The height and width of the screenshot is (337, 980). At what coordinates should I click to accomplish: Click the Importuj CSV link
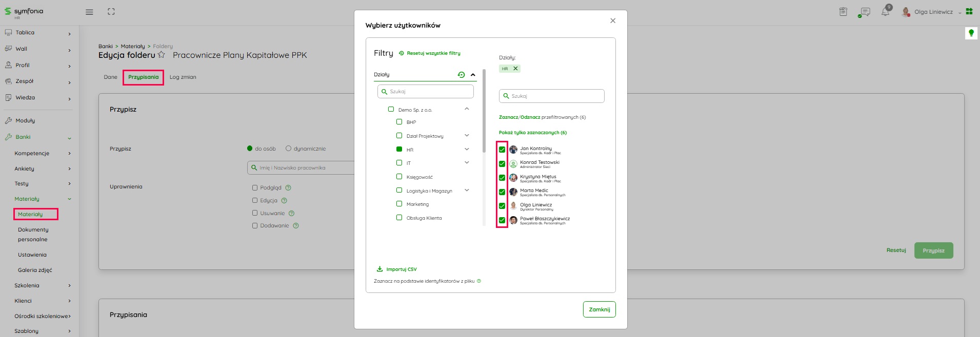tap(401, 269)
